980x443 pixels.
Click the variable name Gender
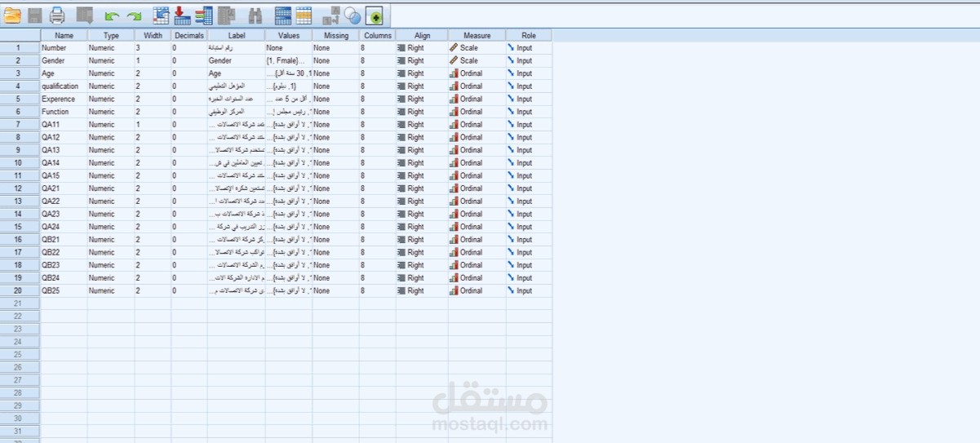[54, 60]
